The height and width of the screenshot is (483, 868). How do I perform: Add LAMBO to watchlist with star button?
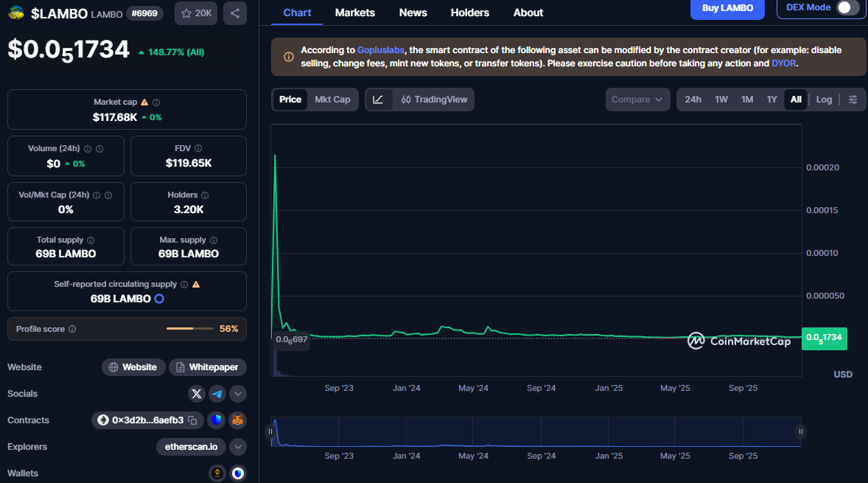tap(195, 13)
